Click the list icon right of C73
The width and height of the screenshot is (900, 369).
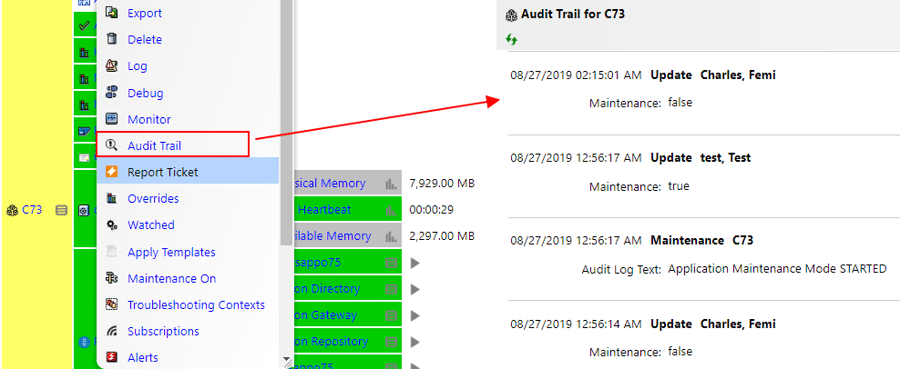tap(61, 211)
